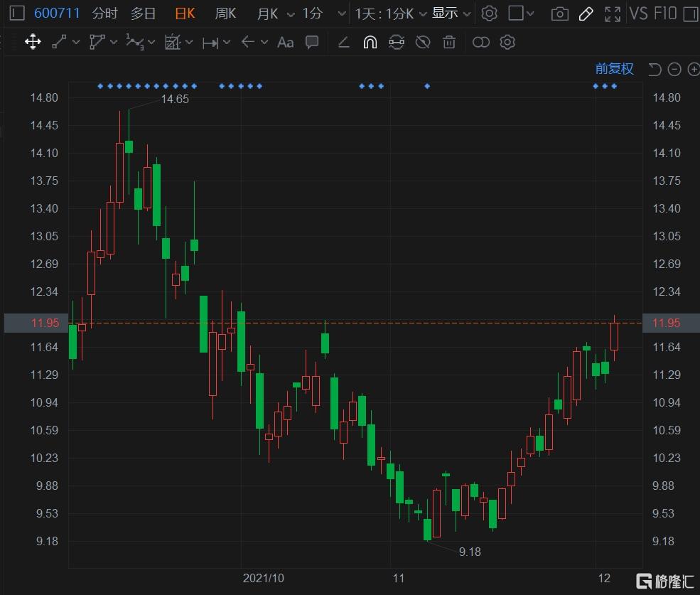Viewport: 700px width, 595px height.
Task: Click the 9.18 low price label
Action: 470,552
